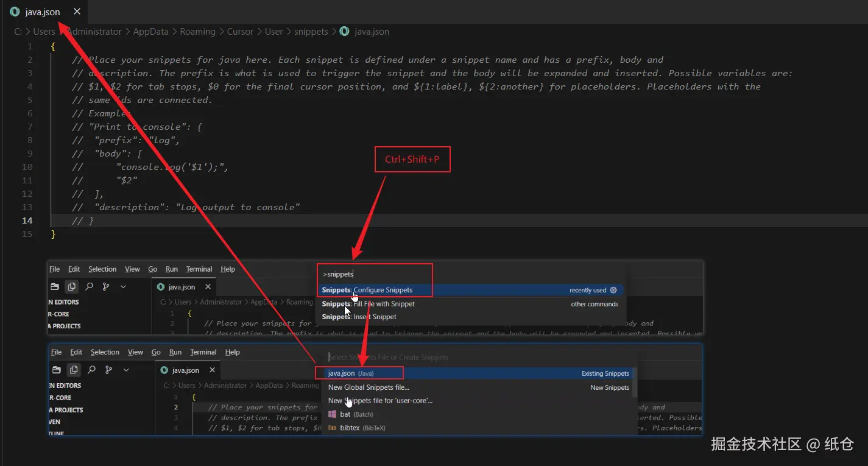Expand activity bar chevron in 'Select Snippets File' screenshot

point(126,370)
